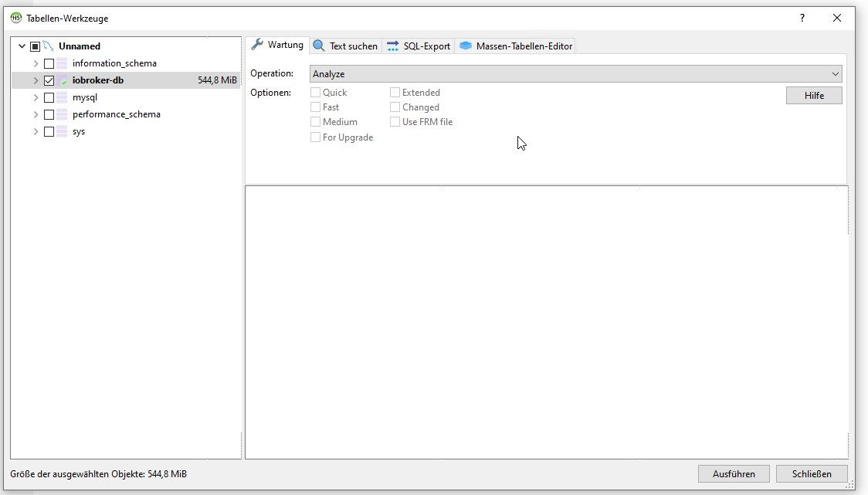The height and width of the screenshot is (495, 868).
Task: Click the Massen-Tabellen-Editor layers icon
Action: pos(466,46)
